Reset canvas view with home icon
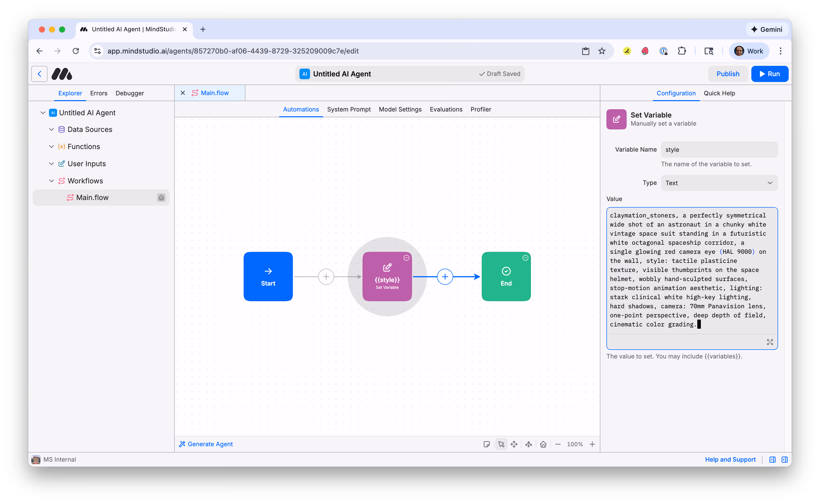The height and width of the screenshot is (504, 820). point(543,444)
